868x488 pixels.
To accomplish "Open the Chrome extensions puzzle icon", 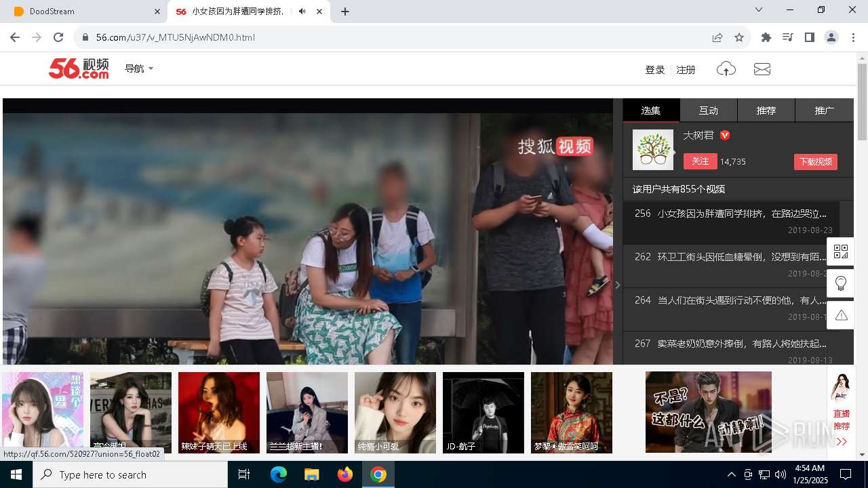I will tap(766, 37).
